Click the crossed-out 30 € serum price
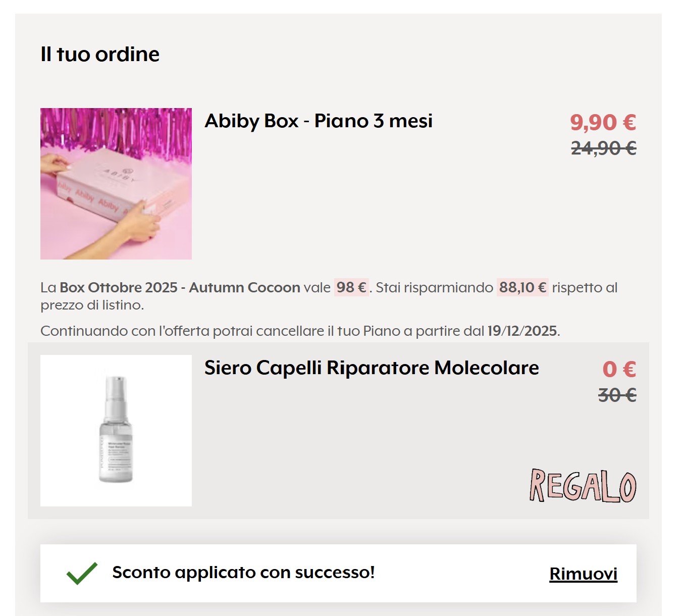Image resolution: width=684 pixels, height=616 pixels. [x=617, y=395]
